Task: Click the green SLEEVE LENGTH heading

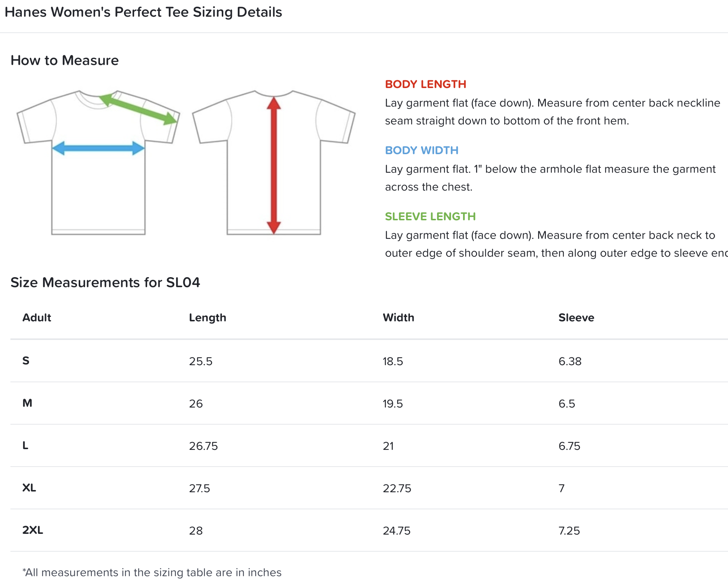Action: coord(430,217)
